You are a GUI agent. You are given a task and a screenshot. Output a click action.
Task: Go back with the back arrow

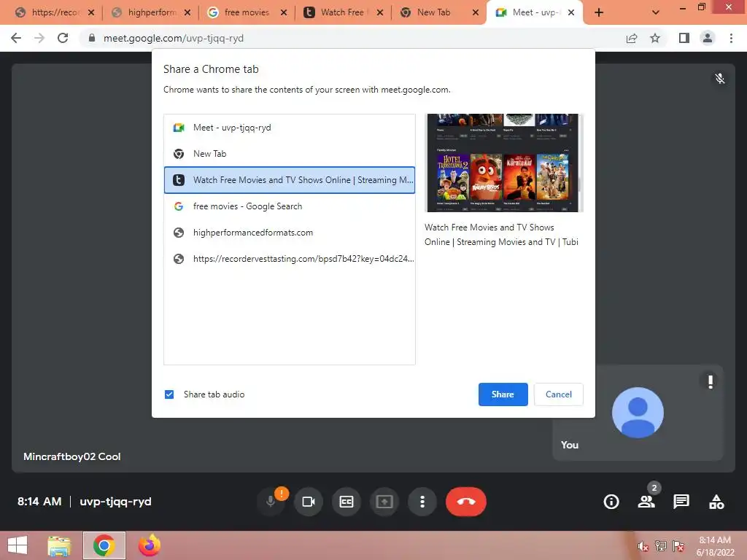16,38
